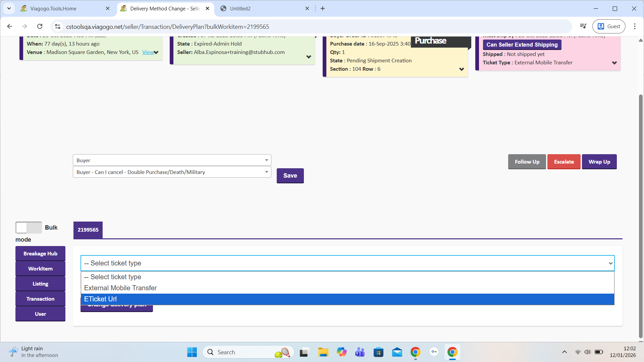Select the 2199565 workitem tab
644x362 pixels.
[x=88, y=230]
